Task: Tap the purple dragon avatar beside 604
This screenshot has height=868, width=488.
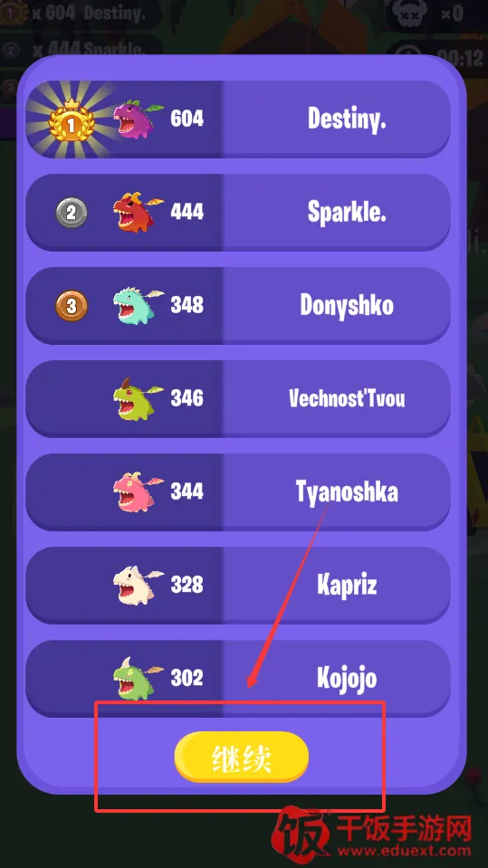Action: tap(139, 119)
